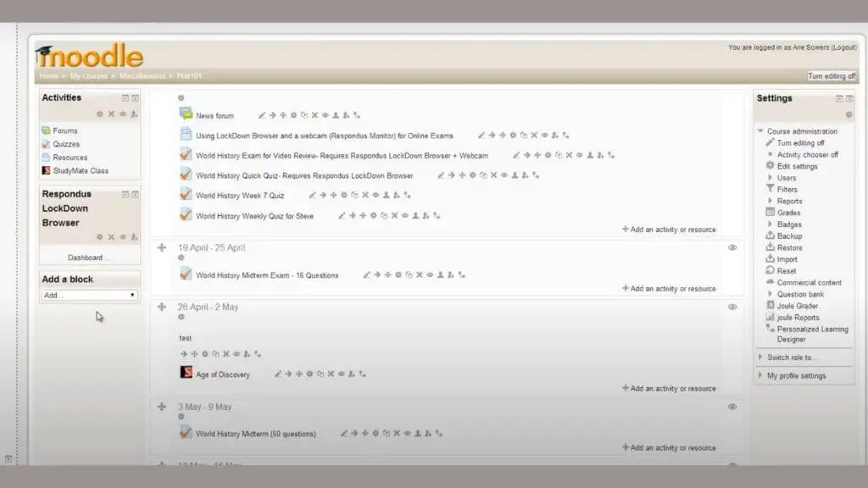The width and height of the screenshot is (868, 488).
Task: Open Hist101 in the breadcrumb
Action: point(189,75)
